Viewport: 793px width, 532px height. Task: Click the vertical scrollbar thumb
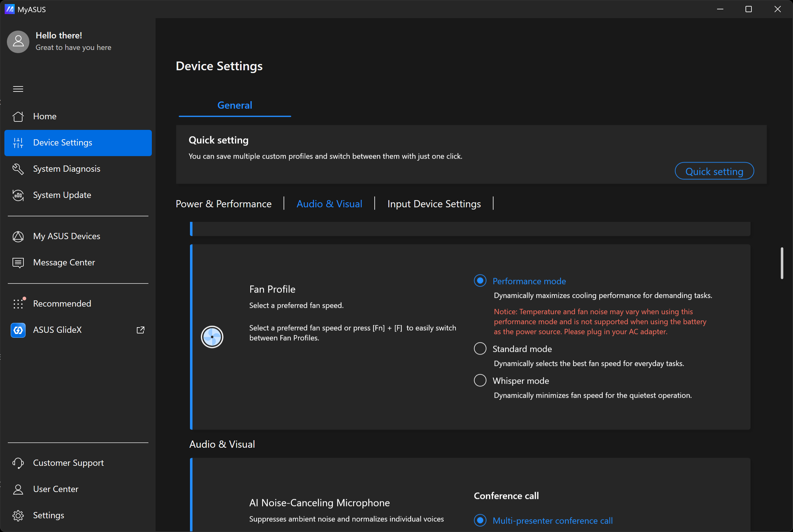tap(782, 263)
